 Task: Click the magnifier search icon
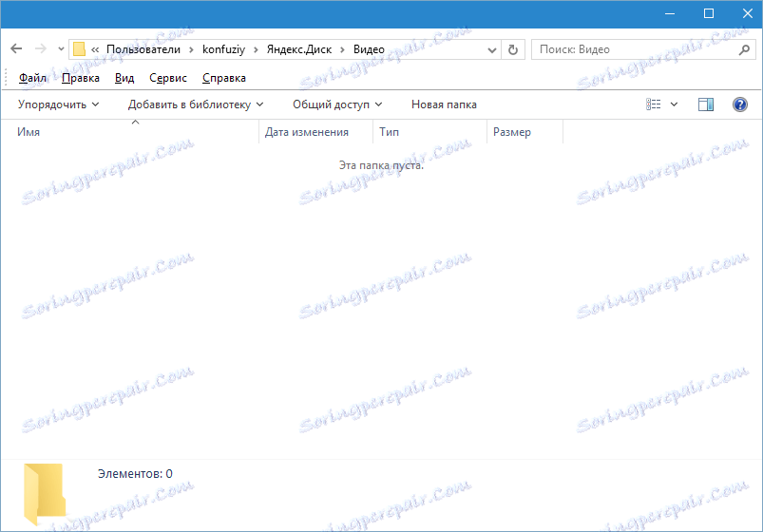tap(744, 49)
